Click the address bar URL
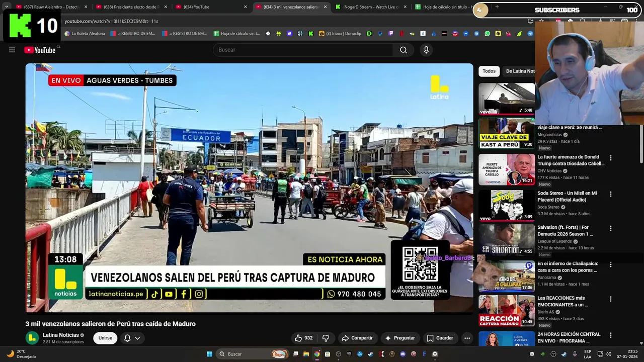Viewport: 644px width, 362px height. [111, 21]
